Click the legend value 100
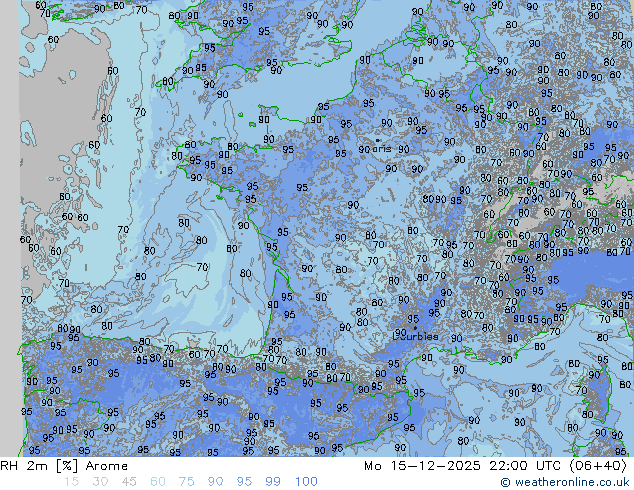The height and width of the screenshot is (490, 634). [x=306, y=482]
